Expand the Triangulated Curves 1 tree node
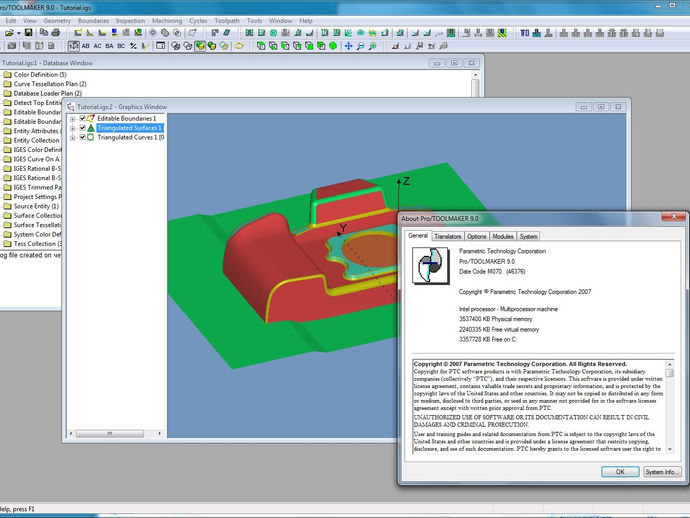This screenshot has width=690, height=518. 73,138
